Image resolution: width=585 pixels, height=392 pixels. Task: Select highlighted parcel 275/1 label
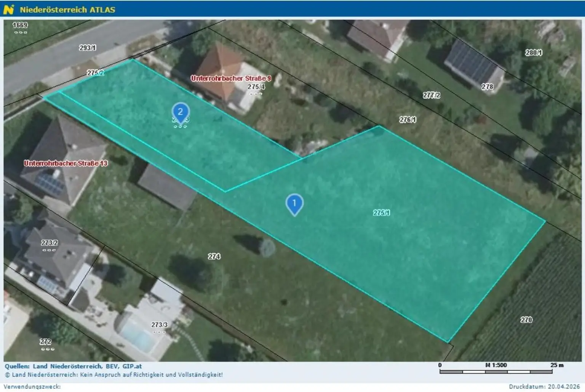tap(381, 213)
